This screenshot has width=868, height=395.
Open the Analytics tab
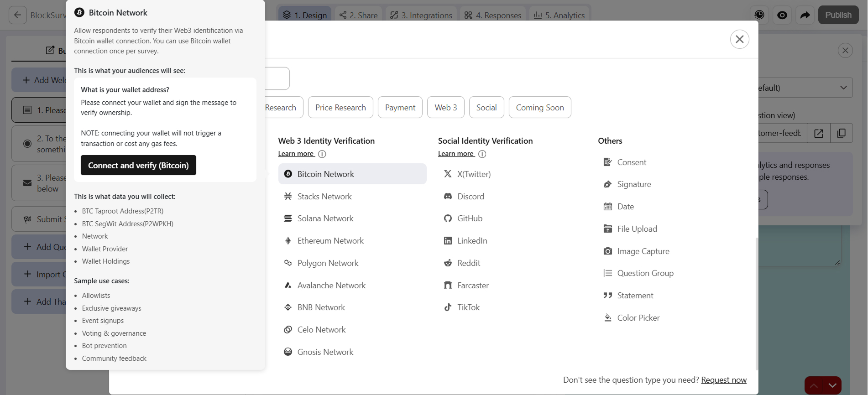click(559, 15)
